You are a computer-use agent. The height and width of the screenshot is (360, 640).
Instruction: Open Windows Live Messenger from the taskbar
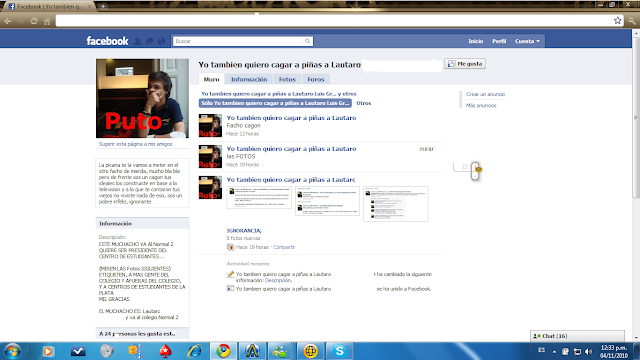(280, 351)
